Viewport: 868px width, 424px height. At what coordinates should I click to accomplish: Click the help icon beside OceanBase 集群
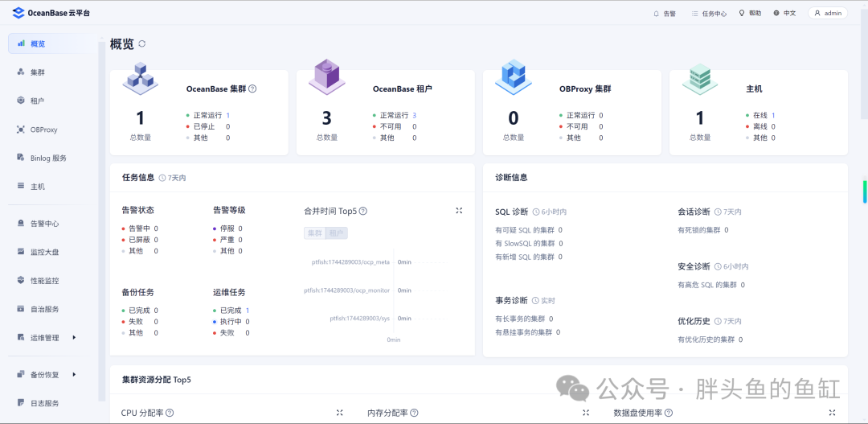point(252,89)
